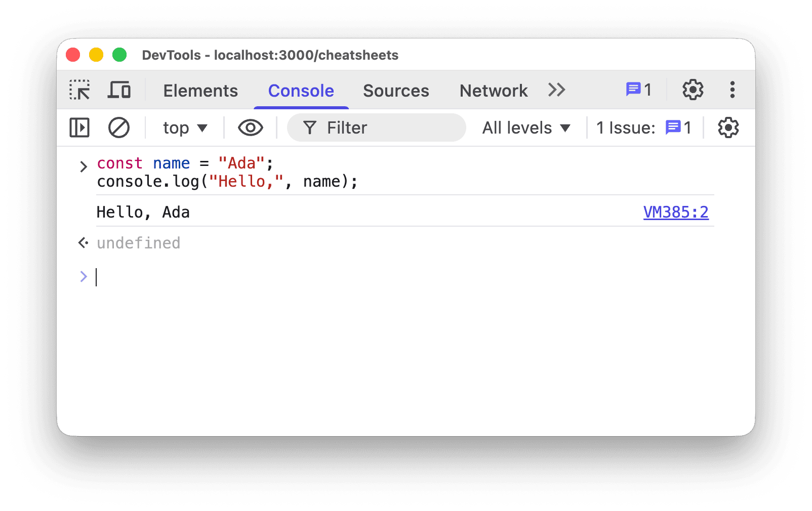
Task: Click the 1 Issue link in the console toolbar
Action: tap(643, 127)
